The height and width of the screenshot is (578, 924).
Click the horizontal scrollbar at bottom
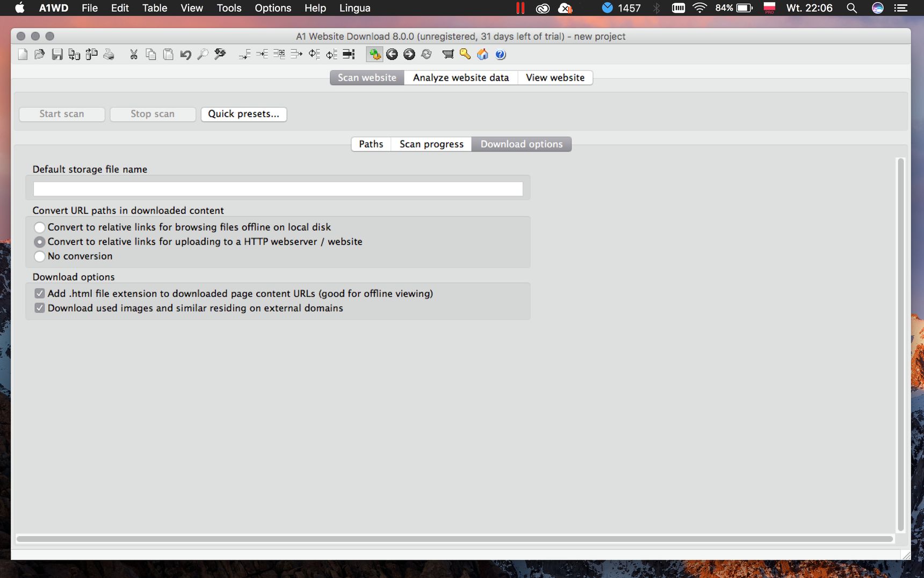(x=454, y=539)
